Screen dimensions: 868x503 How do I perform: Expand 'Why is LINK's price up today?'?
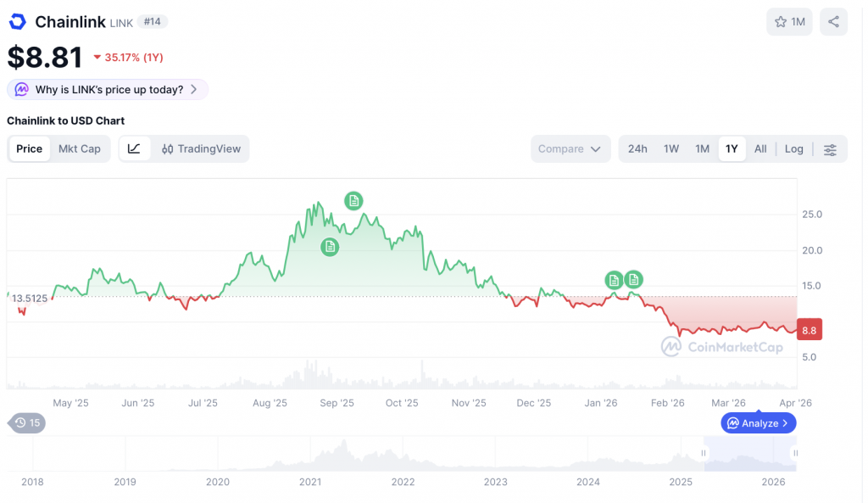coord(108,89)
